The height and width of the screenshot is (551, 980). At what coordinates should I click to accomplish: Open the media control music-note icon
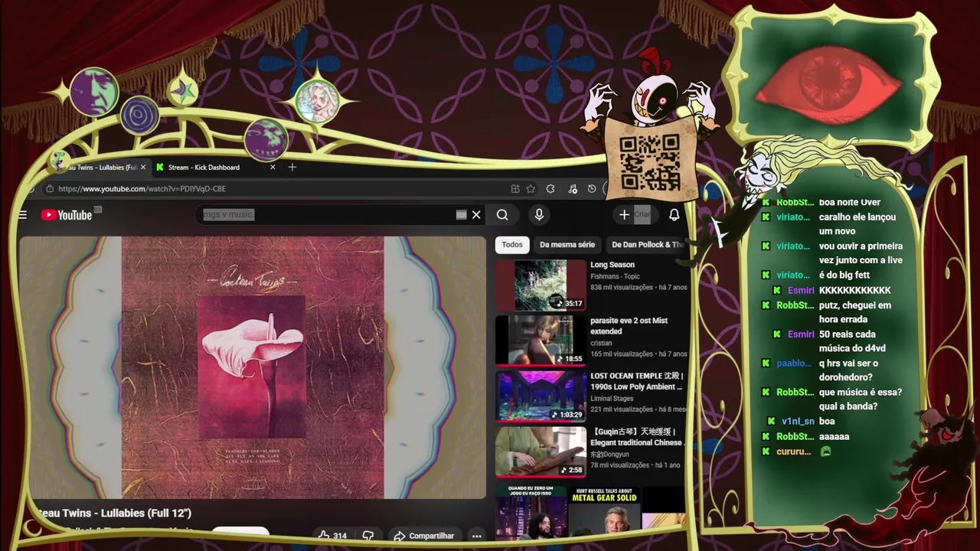pyautogui.click(x=572, y=189)
